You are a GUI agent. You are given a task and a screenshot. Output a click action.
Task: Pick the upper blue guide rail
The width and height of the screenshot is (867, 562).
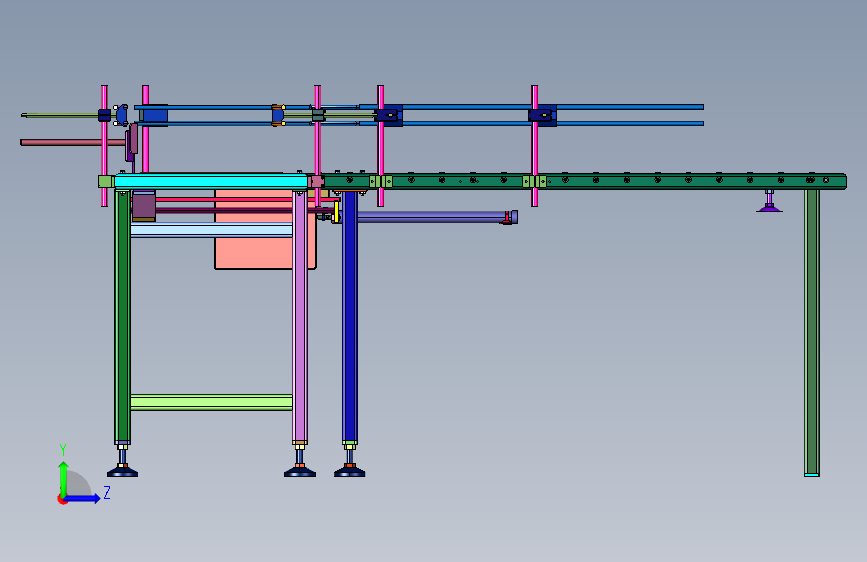[x=531, y=107]
